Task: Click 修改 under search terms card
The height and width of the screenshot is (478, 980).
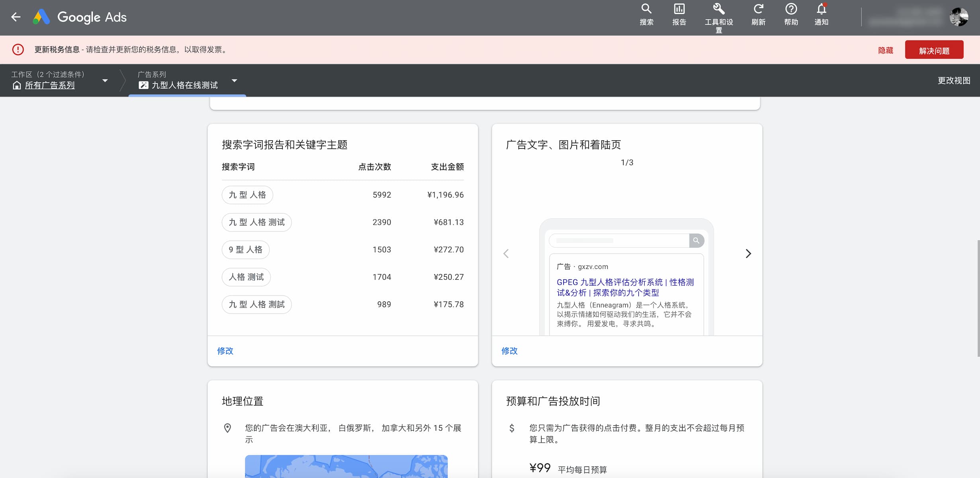Action: 225,351
